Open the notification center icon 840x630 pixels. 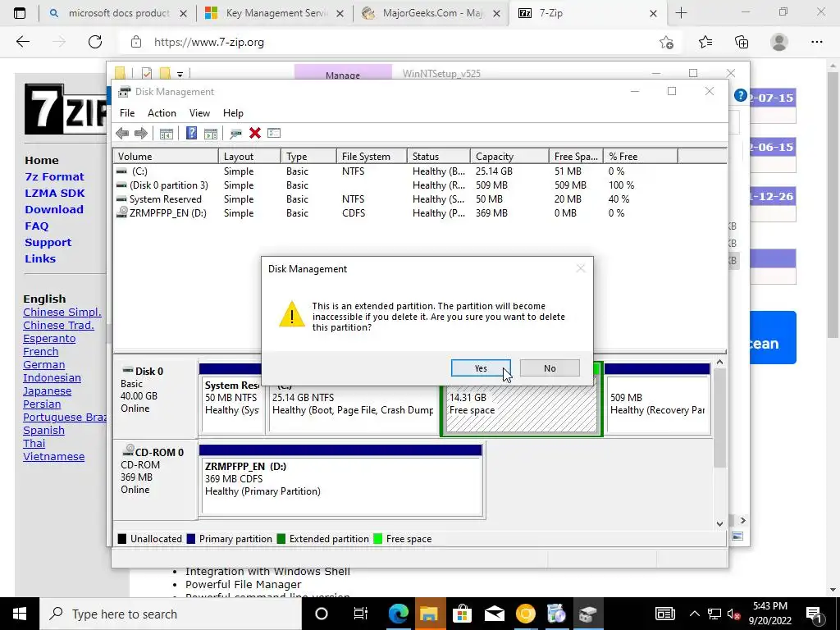coord(815,614)
